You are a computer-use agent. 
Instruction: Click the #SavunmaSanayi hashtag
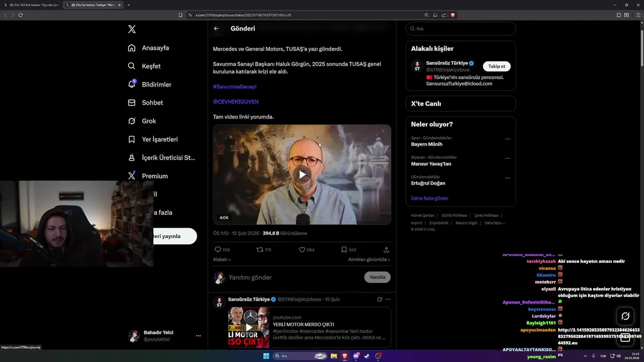(x=234, y=86)
